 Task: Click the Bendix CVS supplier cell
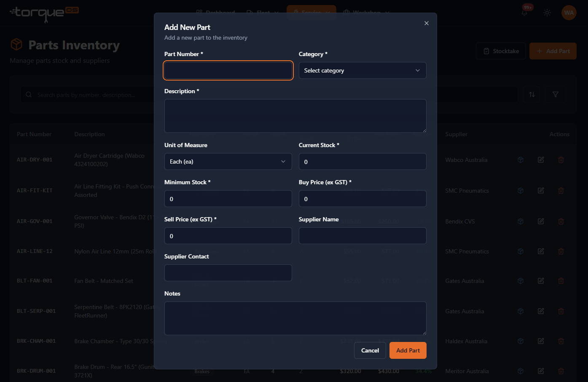(460, 221)
